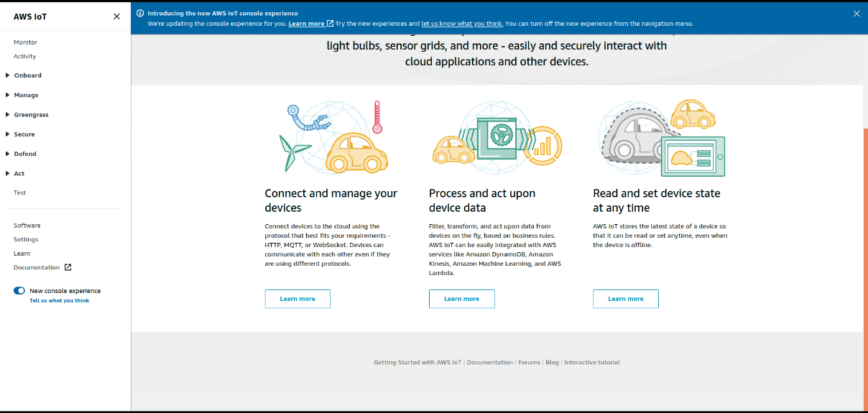Screen dimensions: 868x413
Task: Click Tell us what you think link
Action: [60, 300]
